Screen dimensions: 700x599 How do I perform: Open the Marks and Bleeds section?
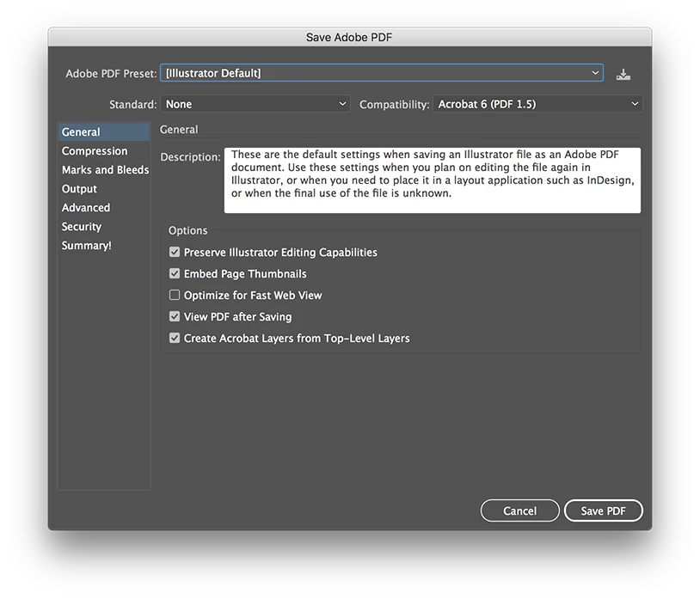tap(104, 170)
